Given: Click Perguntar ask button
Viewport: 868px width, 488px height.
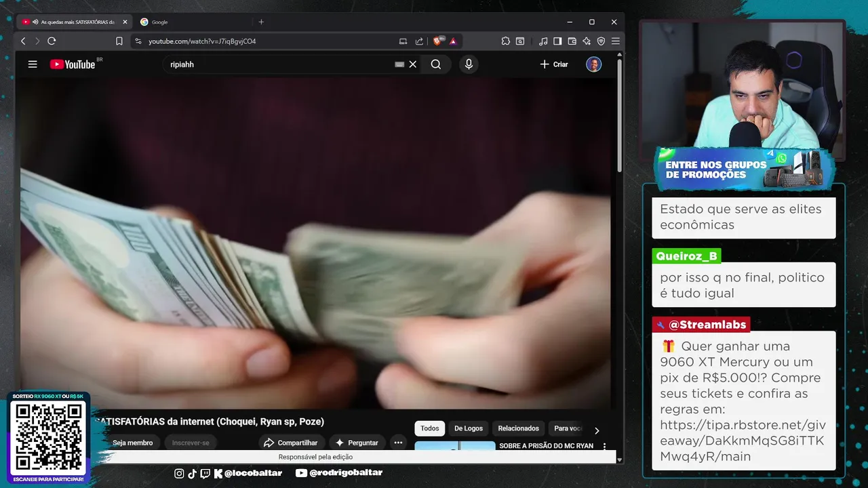Looking at the screenshot, I should 357,443.
